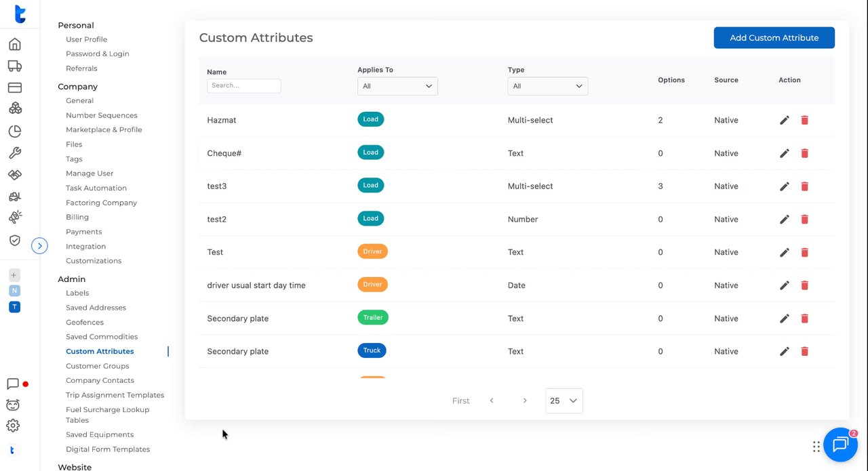Switch to the N workspace badge

[14, 291]
